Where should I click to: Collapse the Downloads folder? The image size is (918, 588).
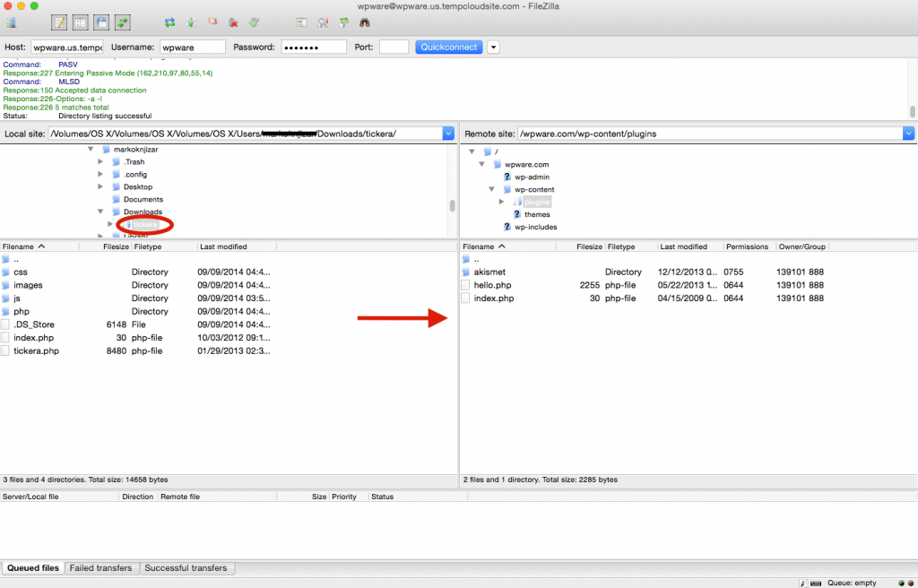tap(100, 212)
